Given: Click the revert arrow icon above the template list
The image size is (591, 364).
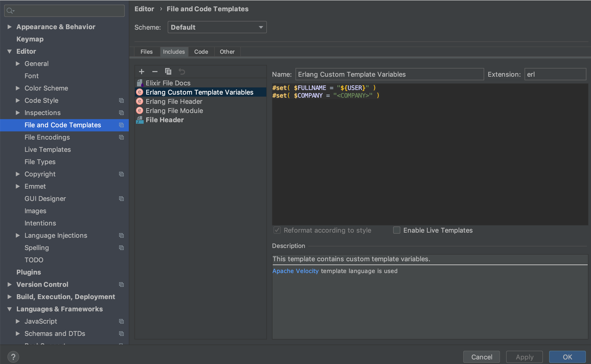Looking at the screenshot, I should (x=182, y=72).
